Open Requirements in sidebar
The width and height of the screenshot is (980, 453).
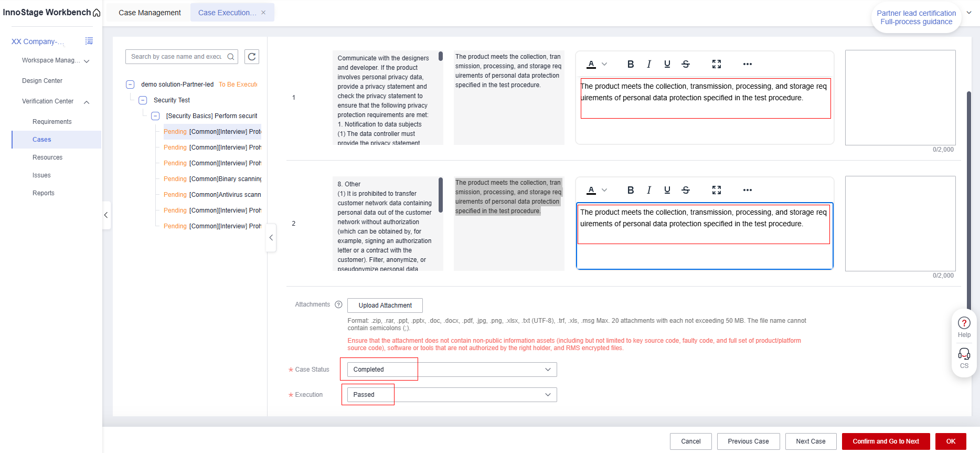click(x=52, y=122)
